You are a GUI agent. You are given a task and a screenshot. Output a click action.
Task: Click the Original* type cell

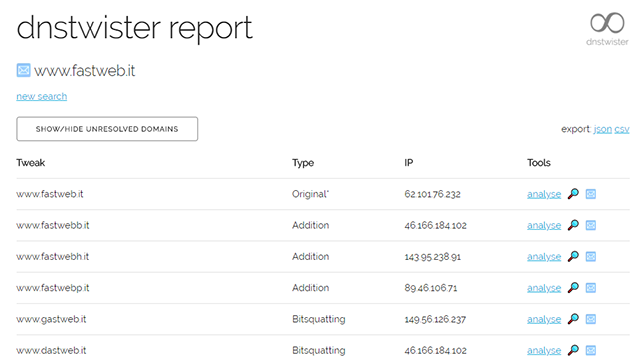click(x=310, y=194)
